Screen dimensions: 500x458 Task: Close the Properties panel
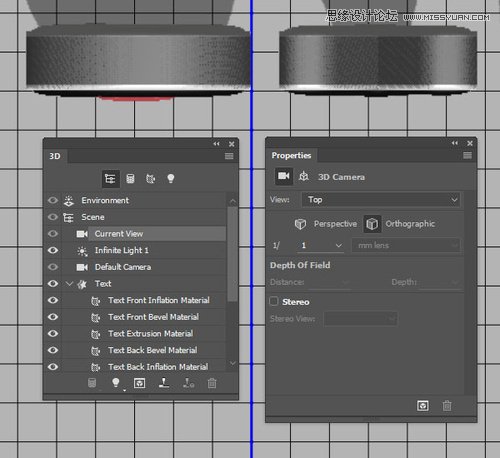[470, 143]
